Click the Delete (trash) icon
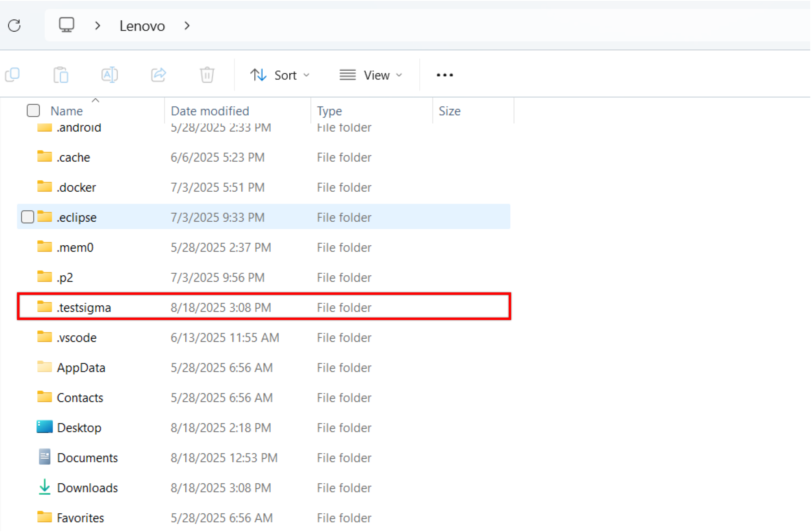This screenshot has height=532, width=811. 207,75
